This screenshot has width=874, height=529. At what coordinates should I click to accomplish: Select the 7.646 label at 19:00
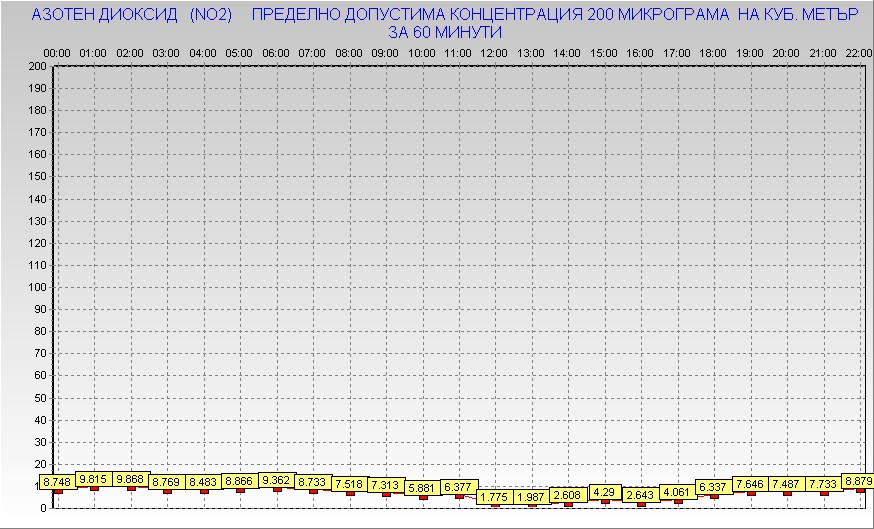pyautogui.click(x=750, y=484)
